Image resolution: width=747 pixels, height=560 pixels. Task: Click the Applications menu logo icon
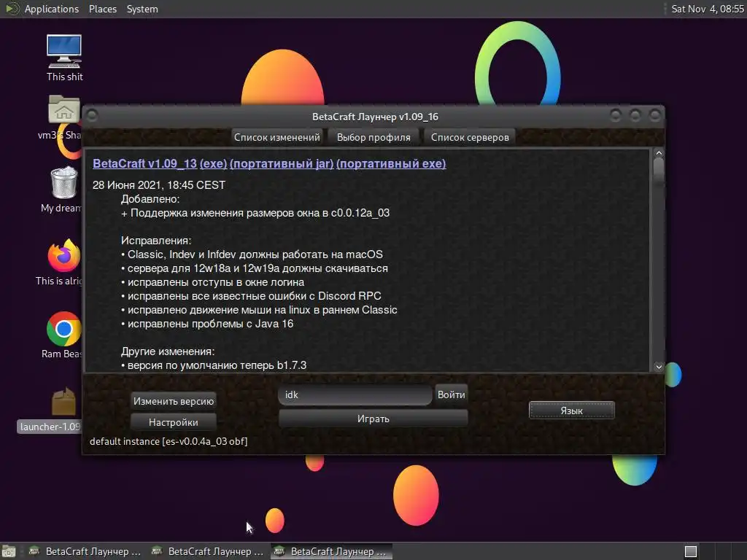(12, 9)
